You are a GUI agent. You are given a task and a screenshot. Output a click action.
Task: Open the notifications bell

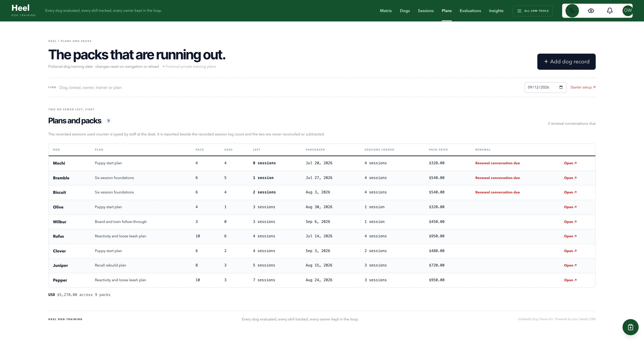(x=609, y=11)
